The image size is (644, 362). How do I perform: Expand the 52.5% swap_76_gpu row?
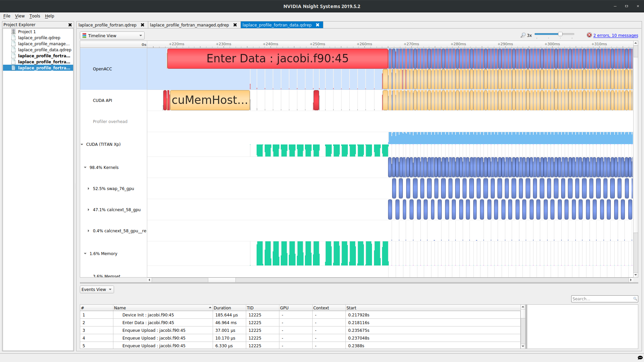click(89, 189)
